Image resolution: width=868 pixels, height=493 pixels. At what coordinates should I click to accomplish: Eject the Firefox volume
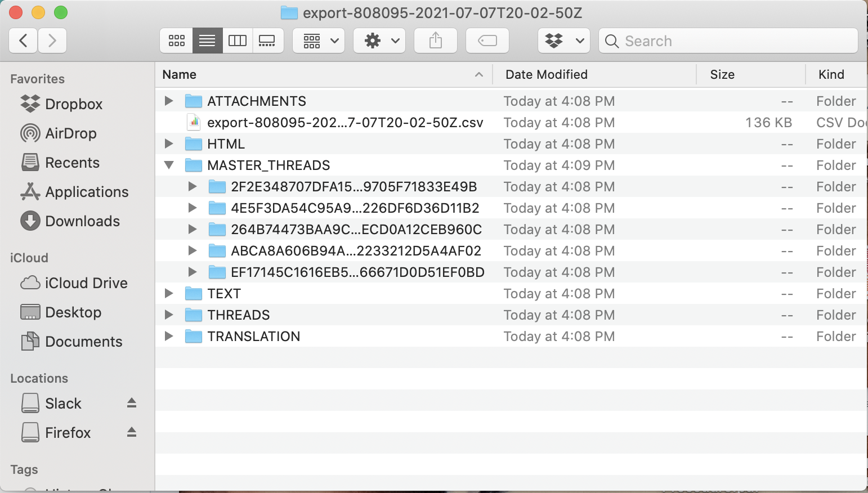coord(132,432)
